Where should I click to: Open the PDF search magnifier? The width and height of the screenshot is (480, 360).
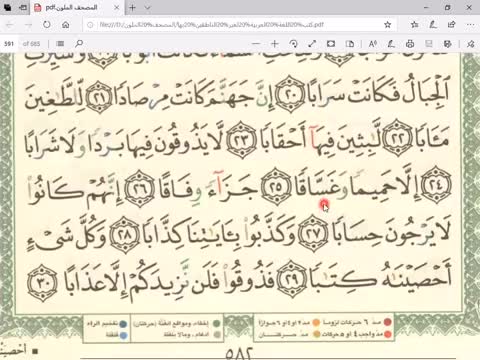click(79, 43)
